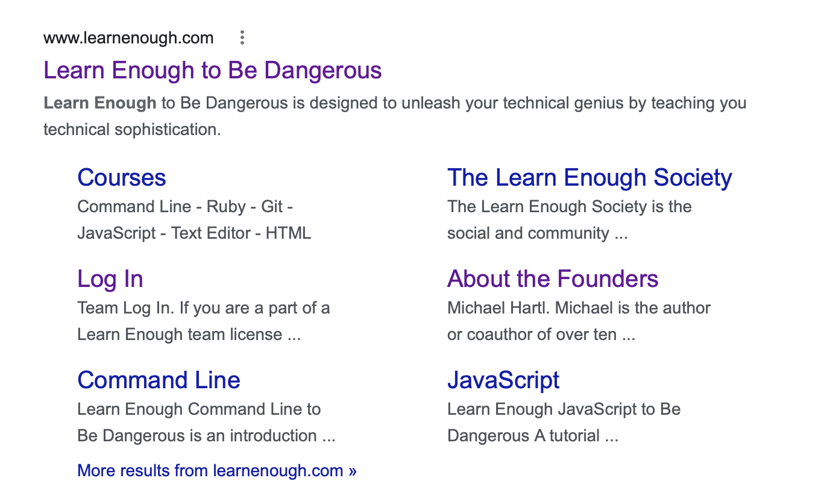
Task: Go to the Log In page link
Action: tap(110, 279)
